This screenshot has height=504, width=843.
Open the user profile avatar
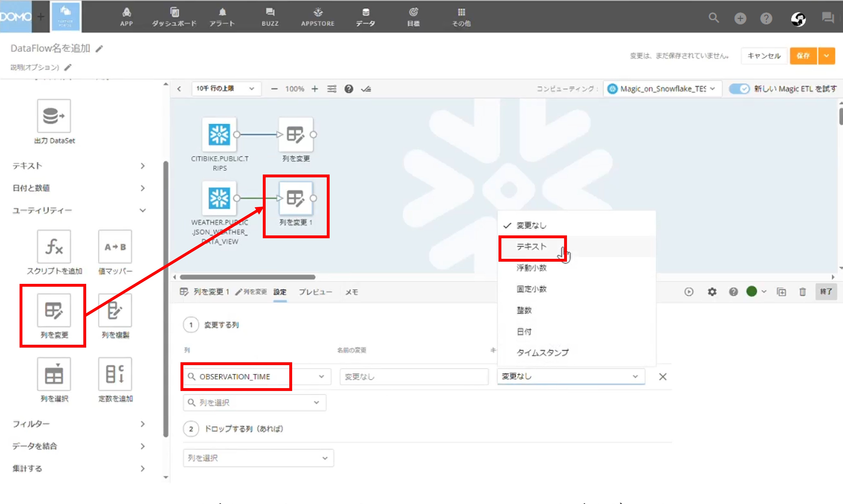(798, 19)
